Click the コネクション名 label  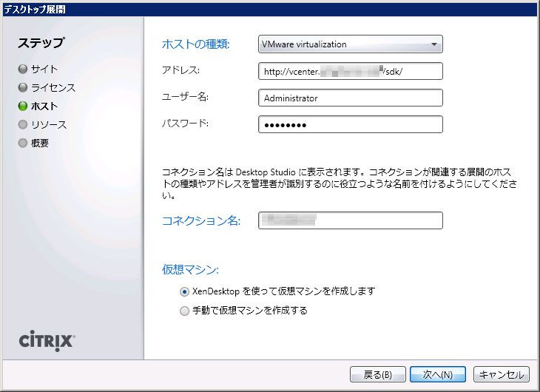[201, 220]
